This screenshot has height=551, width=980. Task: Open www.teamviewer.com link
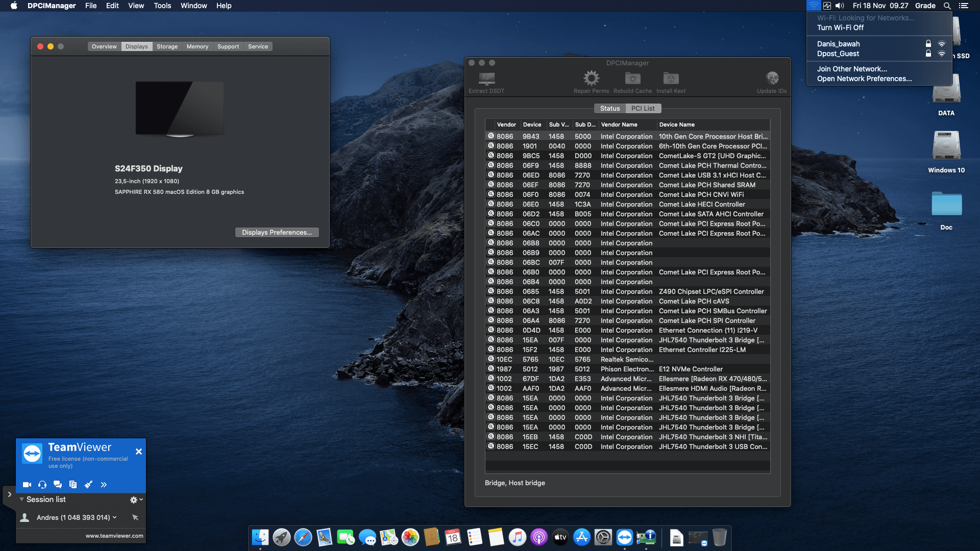coord(114,536)
